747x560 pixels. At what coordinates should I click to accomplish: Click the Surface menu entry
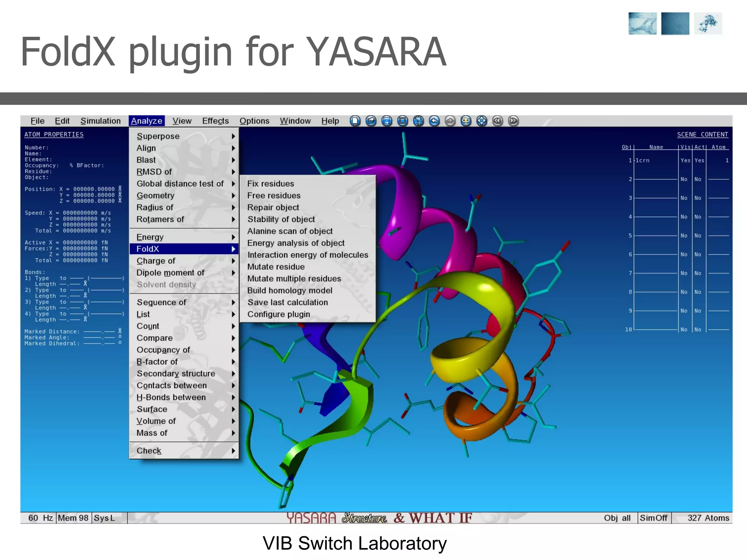[152, 409]
